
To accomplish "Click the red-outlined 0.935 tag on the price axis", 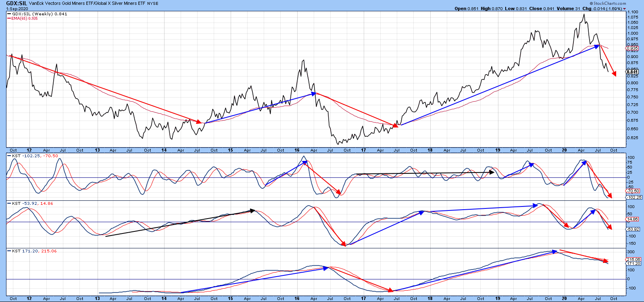I will [x=632, y=48].
